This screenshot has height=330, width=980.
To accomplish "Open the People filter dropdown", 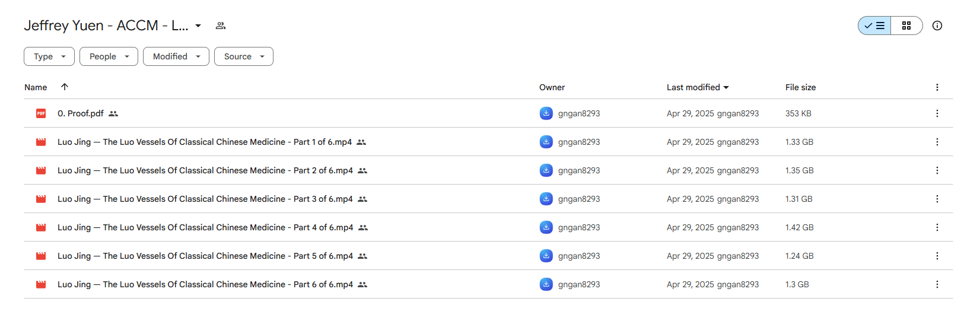I will click(x=109, y=56).
